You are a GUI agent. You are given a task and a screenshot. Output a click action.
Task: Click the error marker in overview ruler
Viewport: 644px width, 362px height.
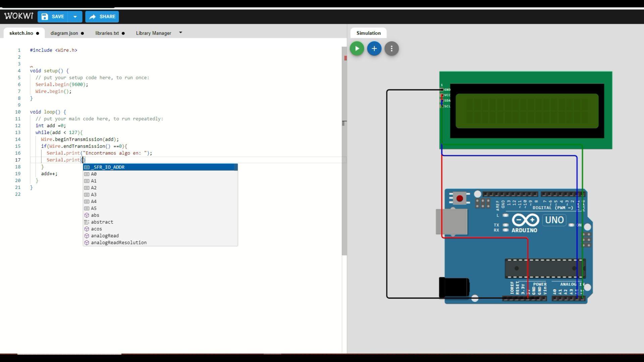coord(345,58)
